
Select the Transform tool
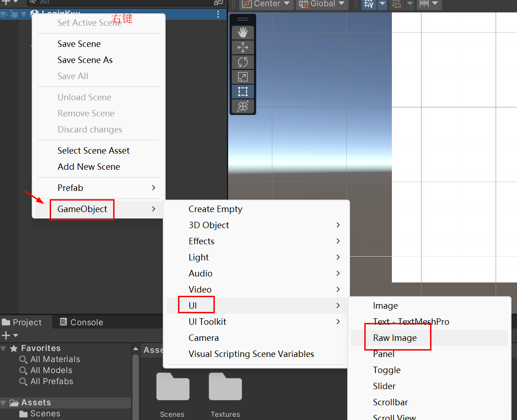[x=242, y=106]
